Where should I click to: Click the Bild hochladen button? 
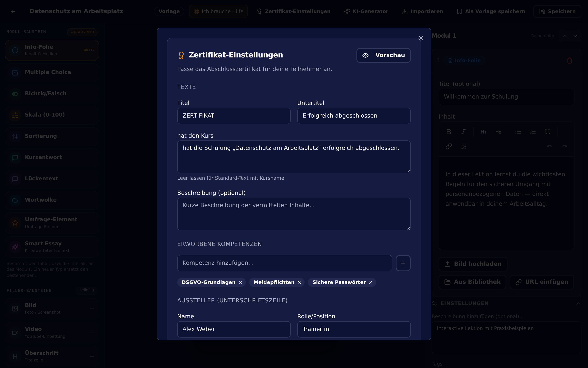tap(473, 264)
